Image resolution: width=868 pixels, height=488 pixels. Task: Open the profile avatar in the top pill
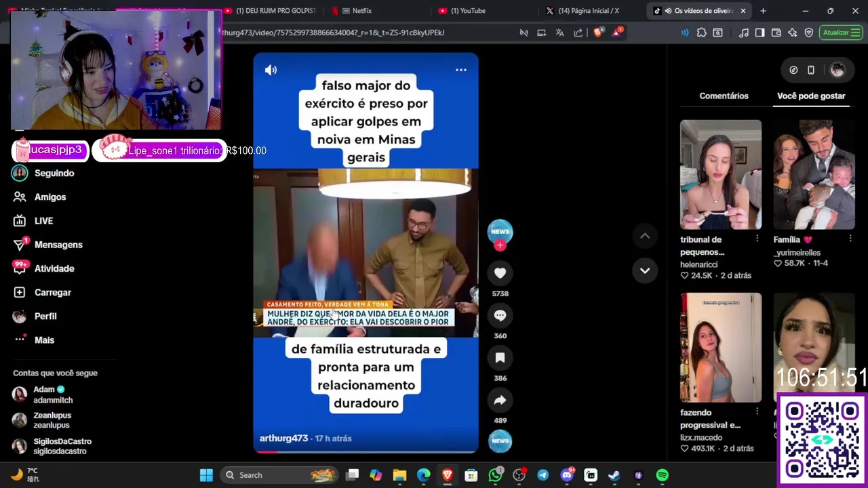click(x=837, y=70)
